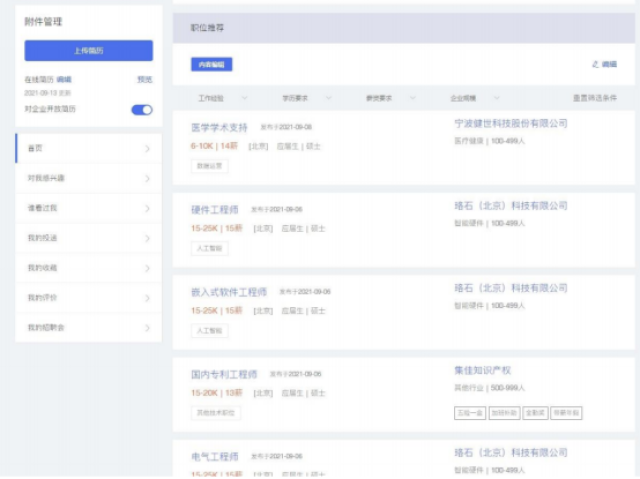The width and height of the screenshot is (640, 479).
Task: Click the arrow icon next to 我的评价
Action: click(x=147, y=298)
